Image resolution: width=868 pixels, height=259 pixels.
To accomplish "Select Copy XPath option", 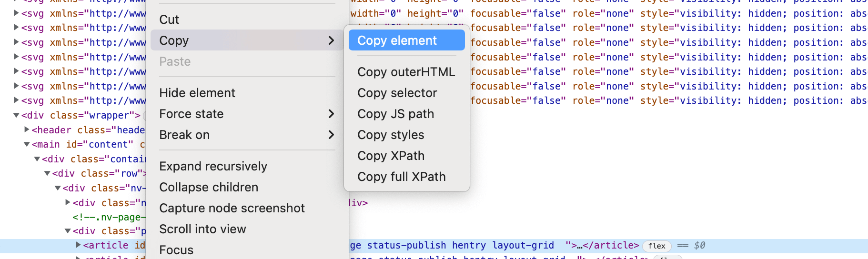I will [391, 156].
